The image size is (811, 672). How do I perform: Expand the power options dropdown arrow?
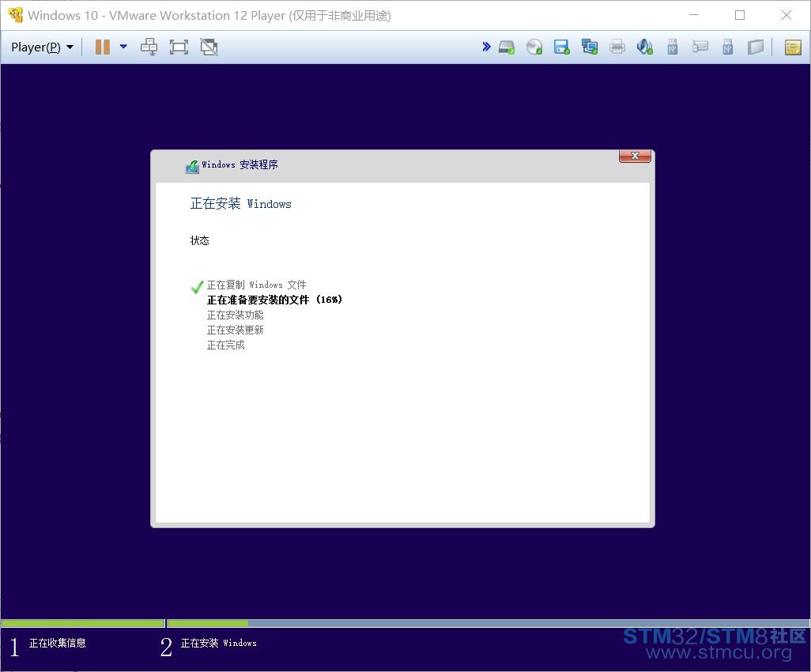(x=123, y=47)
